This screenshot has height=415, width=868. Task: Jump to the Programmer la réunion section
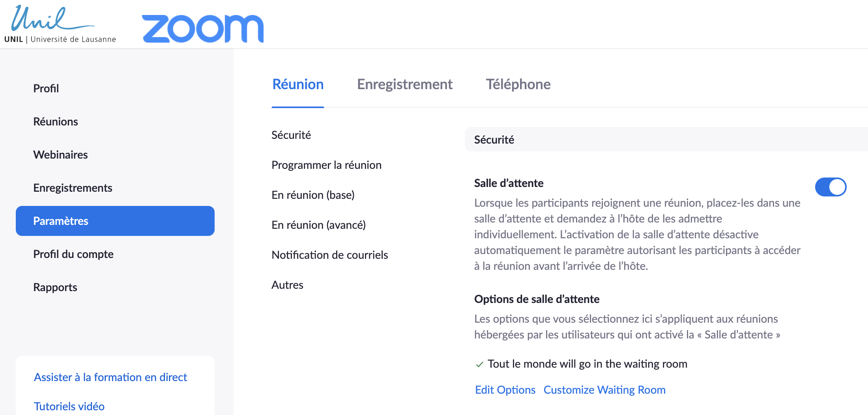[x=326, y=165]
